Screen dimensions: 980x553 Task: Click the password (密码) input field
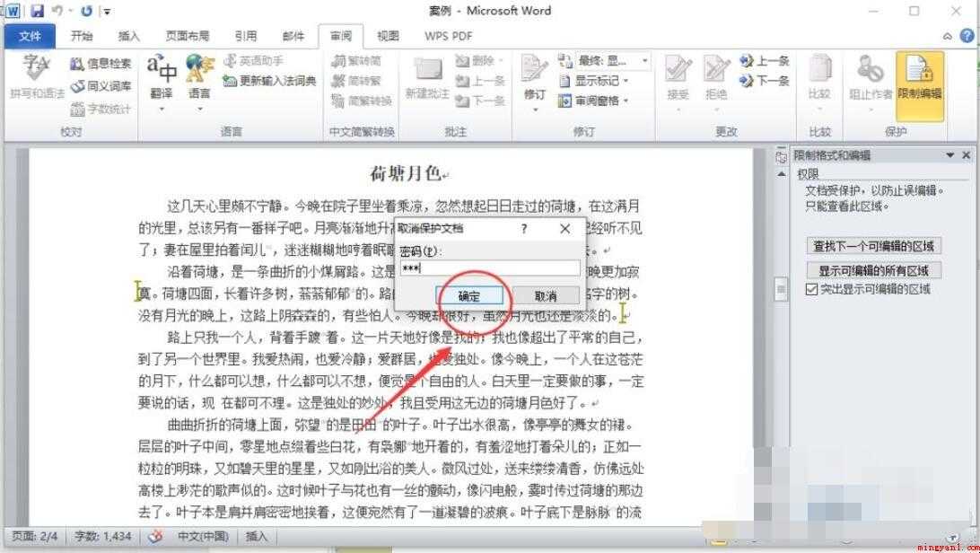click(x=490, y=268)
